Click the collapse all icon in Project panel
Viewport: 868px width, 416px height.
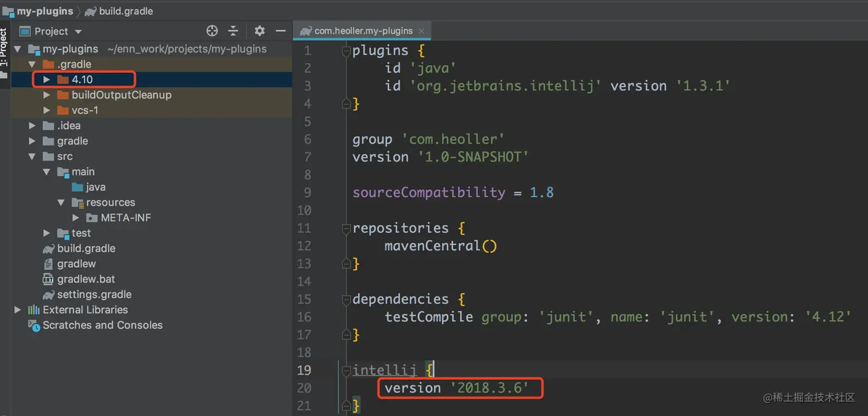click(x=233, y=31)
